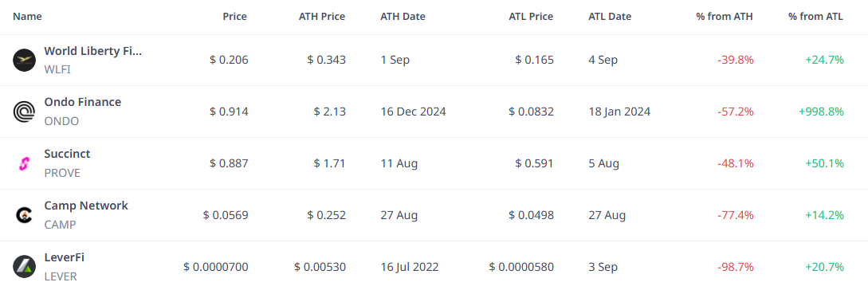Open the LeverFi coin page
The width and height of the screenshot is (868, 290).
point(65,257)
